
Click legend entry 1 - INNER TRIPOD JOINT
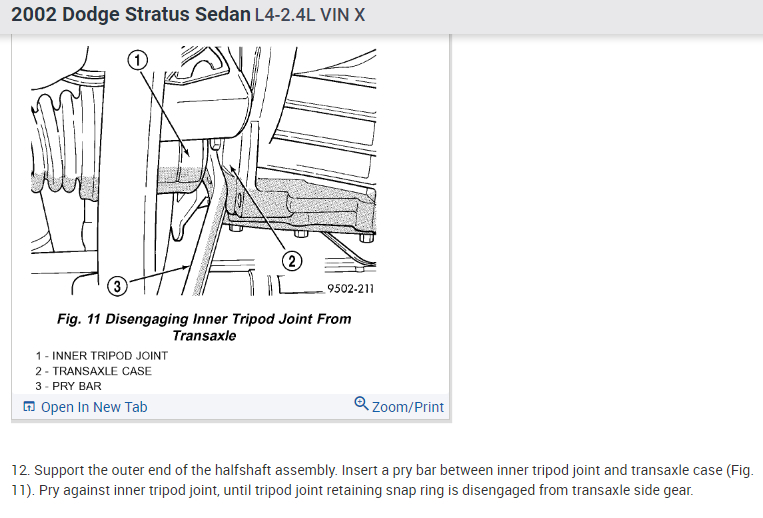click(102, 356)
